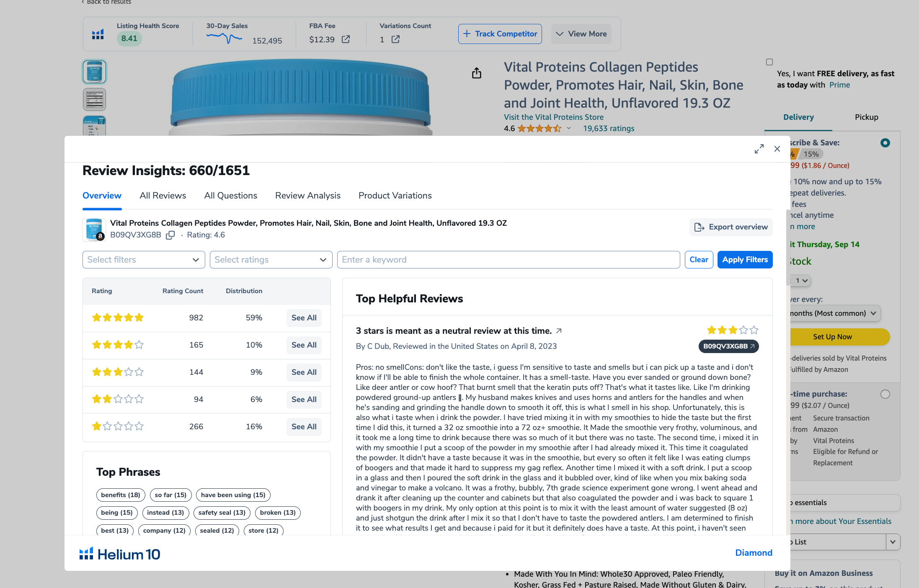Click Helium 10 footer logo
This screenshot has width=919, height=588.
click(120, 554)
